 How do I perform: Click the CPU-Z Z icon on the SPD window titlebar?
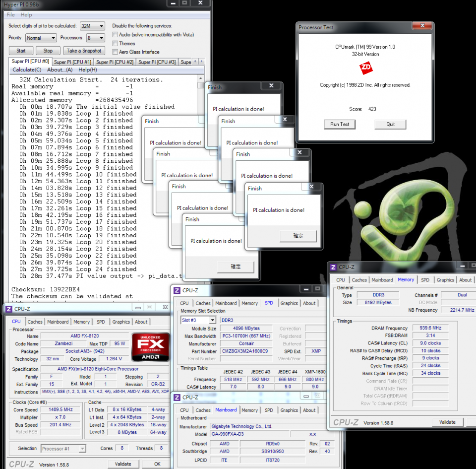(178, 290)
